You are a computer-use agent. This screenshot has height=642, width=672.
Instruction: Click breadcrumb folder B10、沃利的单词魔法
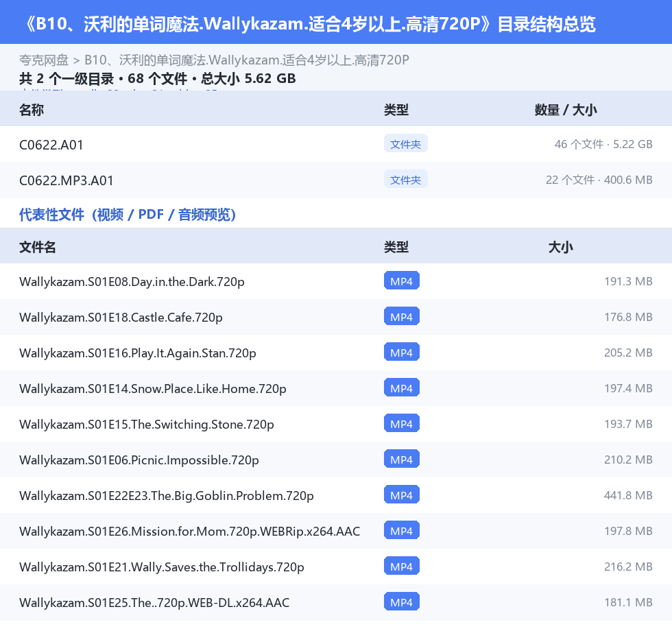247,60
